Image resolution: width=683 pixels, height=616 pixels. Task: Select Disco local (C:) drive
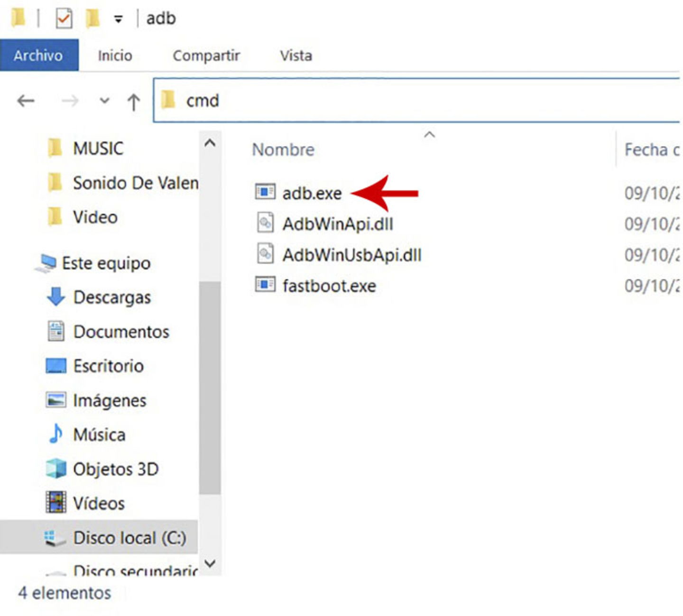pyautogui.click(x=129, y=538)
